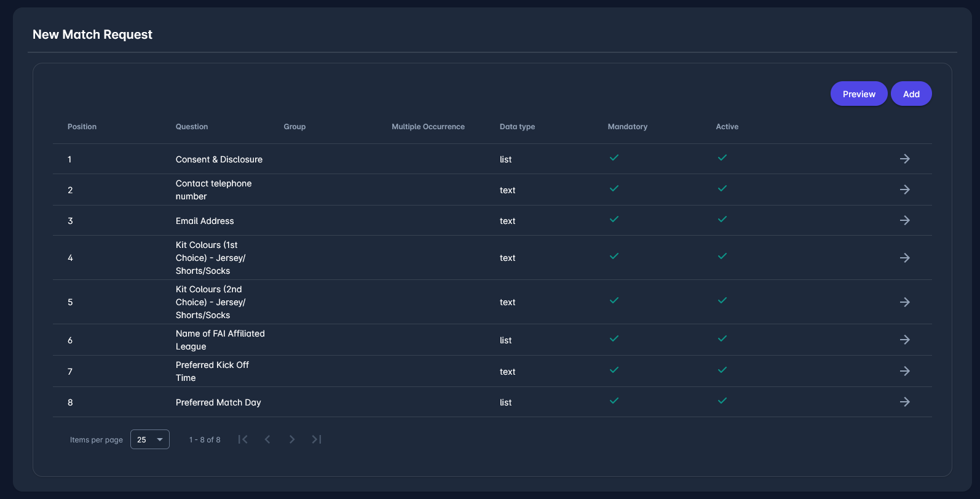Jump to the last page
The image size is (980, 499).
tap(317, 439)
